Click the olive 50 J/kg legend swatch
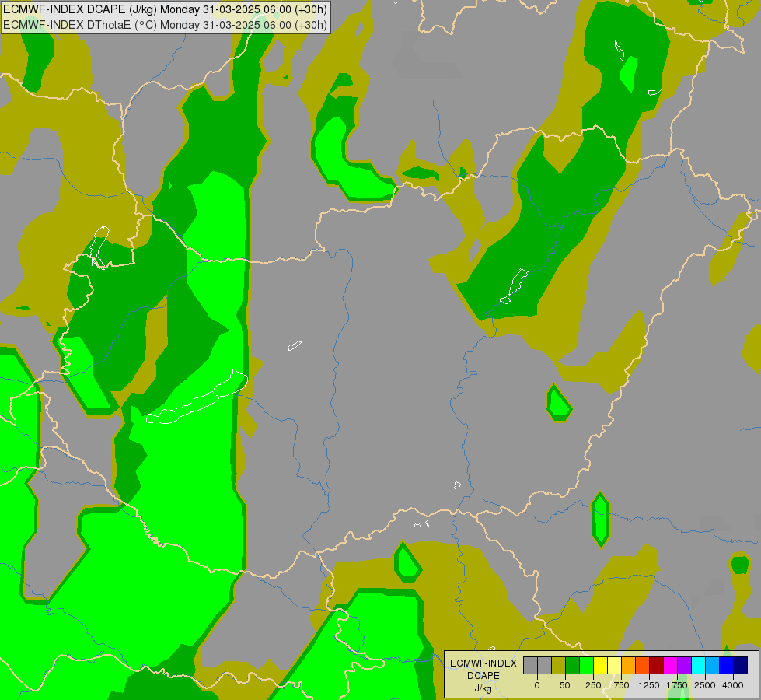The image size is (761, 700). click(558, 666)
